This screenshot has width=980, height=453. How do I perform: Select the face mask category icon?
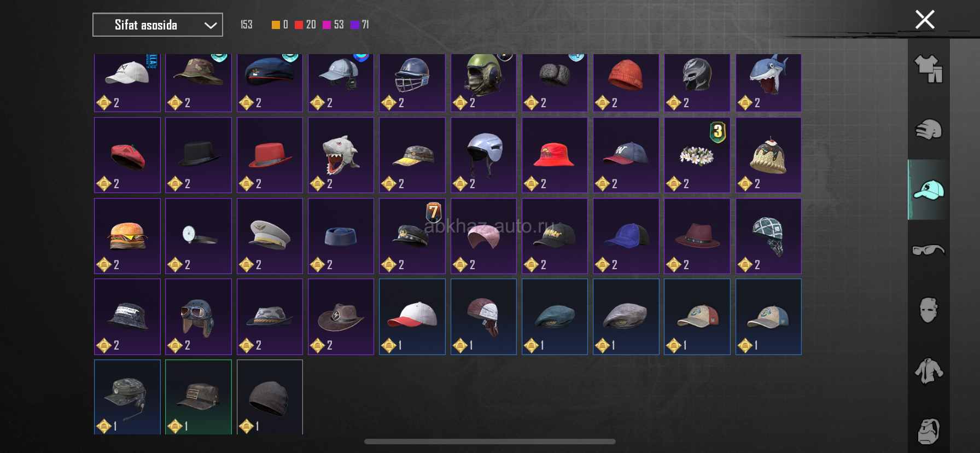coord(929,310)
